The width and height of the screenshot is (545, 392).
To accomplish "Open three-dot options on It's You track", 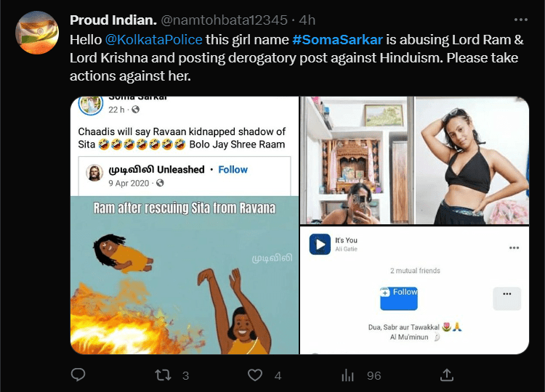I will point(514,248).
